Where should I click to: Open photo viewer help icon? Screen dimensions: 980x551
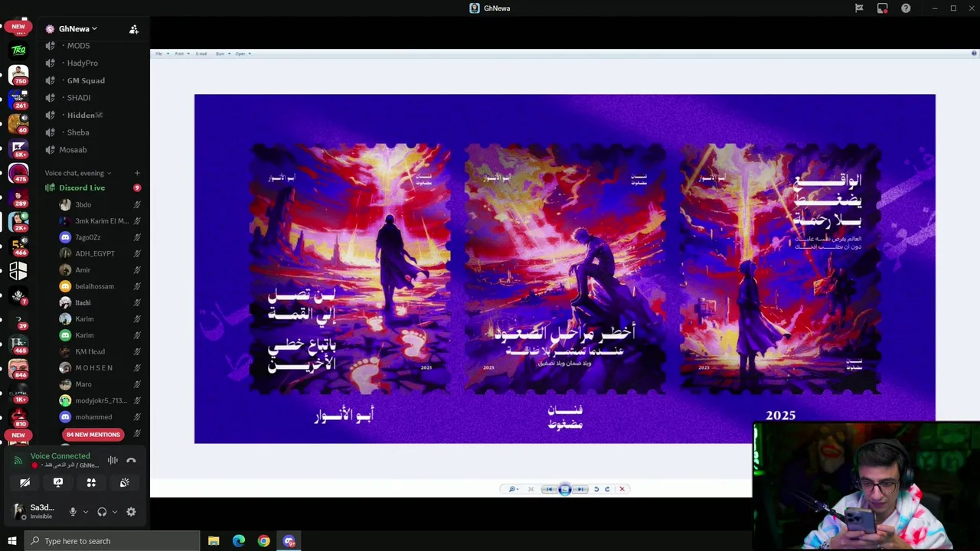(x=974, y=54)
